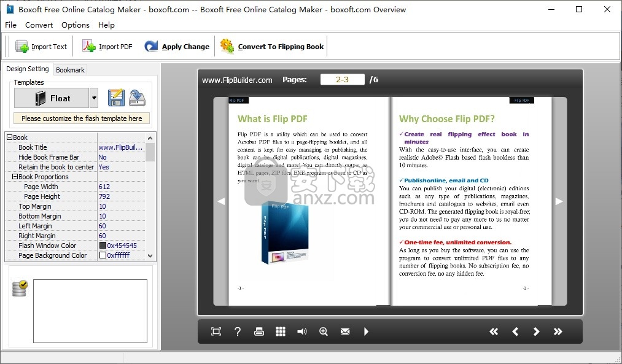622x364 pixels.
Task: Click www.FlipBuilder.com title in viewer
Action: pyautogui.click(x=237, y=80)
